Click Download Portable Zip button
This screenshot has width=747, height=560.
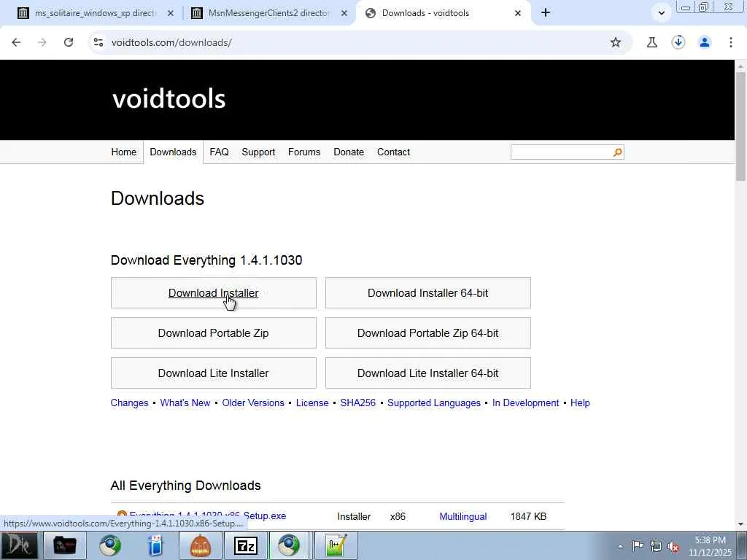[x=214, y=332]
